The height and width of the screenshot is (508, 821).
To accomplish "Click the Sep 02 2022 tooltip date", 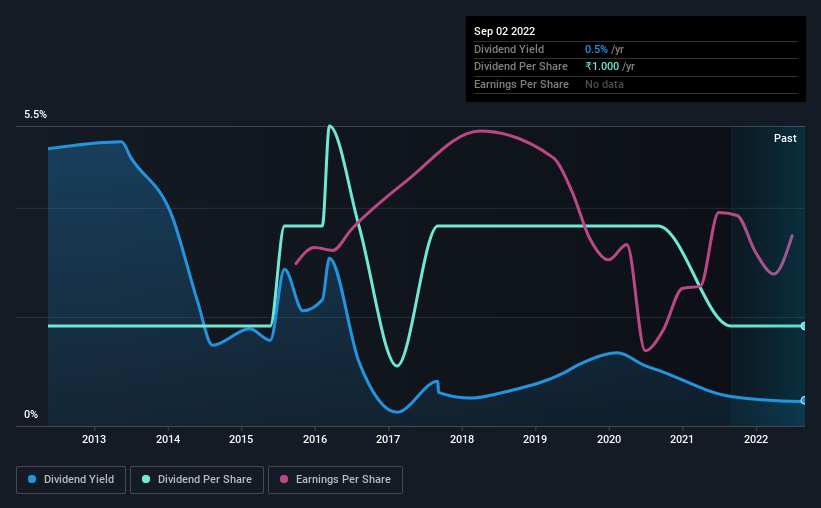I will tap(504, 31).
